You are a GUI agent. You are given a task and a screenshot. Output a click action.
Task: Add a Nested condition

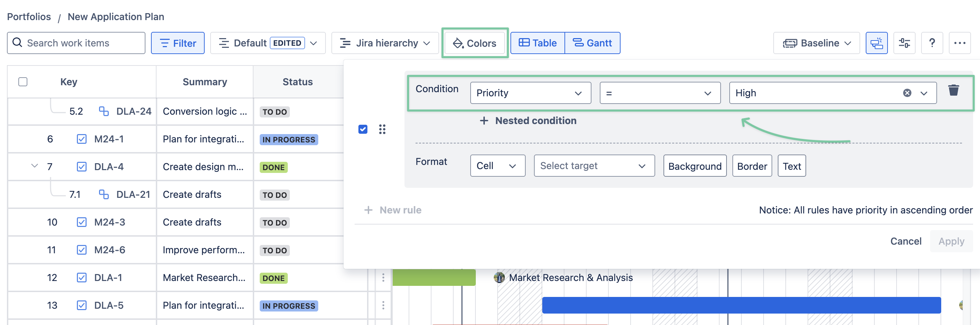pyautogui.click(x=528, y=121)
